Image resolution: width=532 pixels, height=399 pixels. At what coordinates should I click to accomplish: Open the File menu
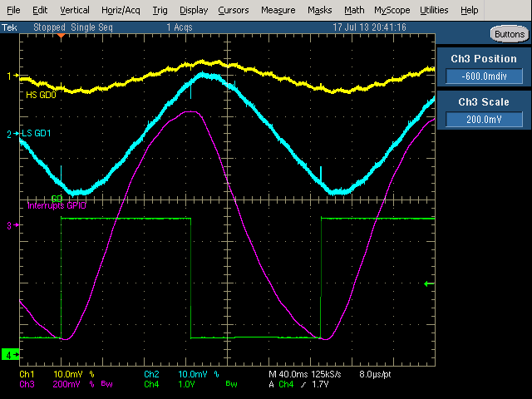click(x=13, y=11)
